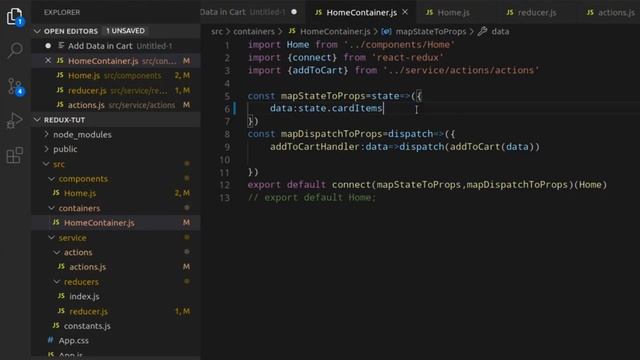
Task: Click the mapStateToProps symbol icon in breadcrumb
Action: pos(386,31)
